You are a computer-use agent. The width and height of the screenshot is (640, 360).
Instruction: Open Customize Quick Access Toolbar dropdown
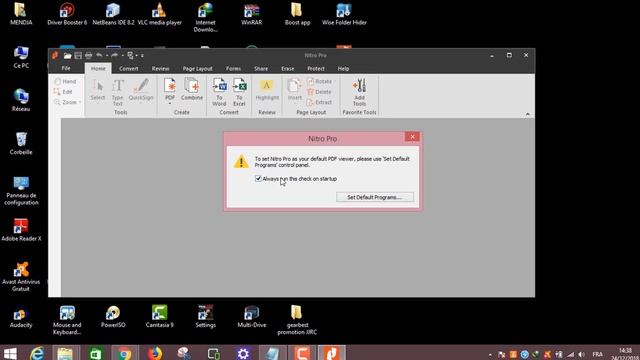(x=142, y=56)
